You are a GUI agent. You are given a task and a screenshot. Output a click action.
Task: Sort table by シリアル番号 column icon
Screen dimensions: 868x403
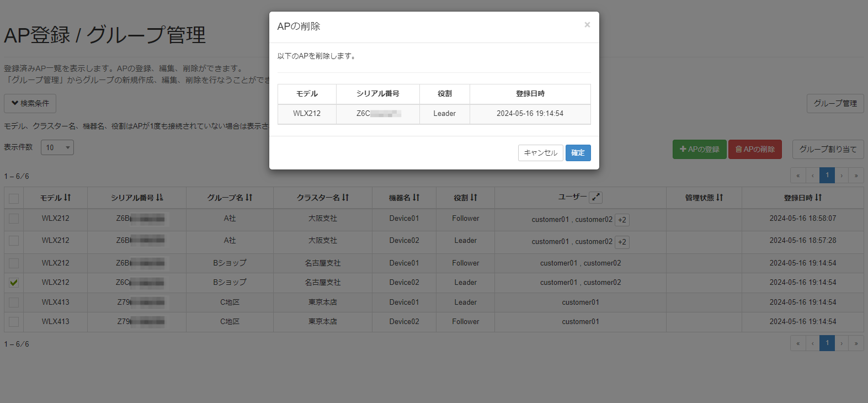point(159,198)
